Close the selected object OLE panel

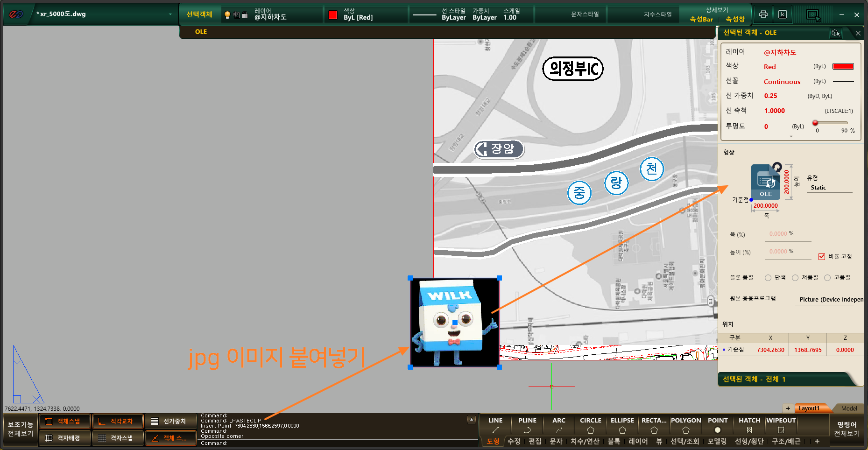(x=858, y=33)
